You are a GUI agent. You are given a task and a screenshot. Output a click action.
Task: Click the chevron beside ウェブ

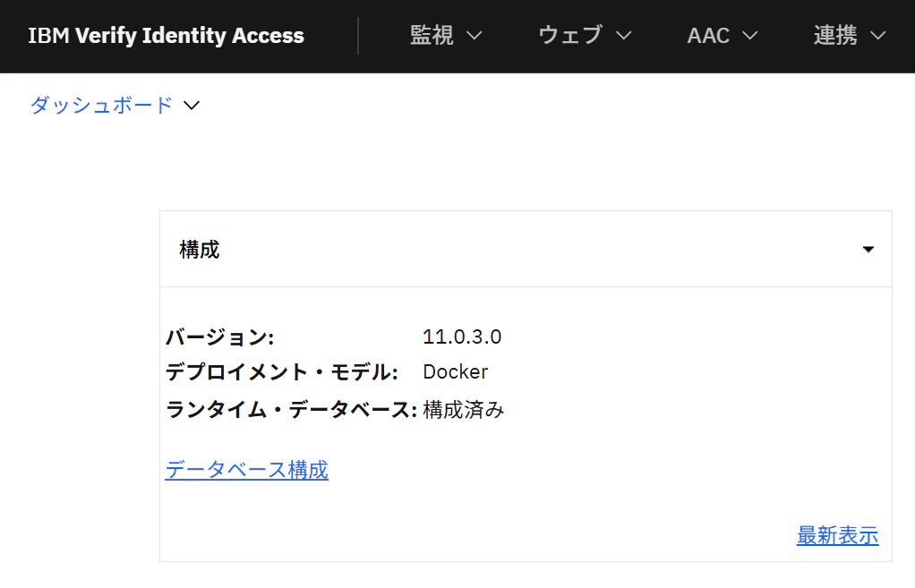click(624, 36)
